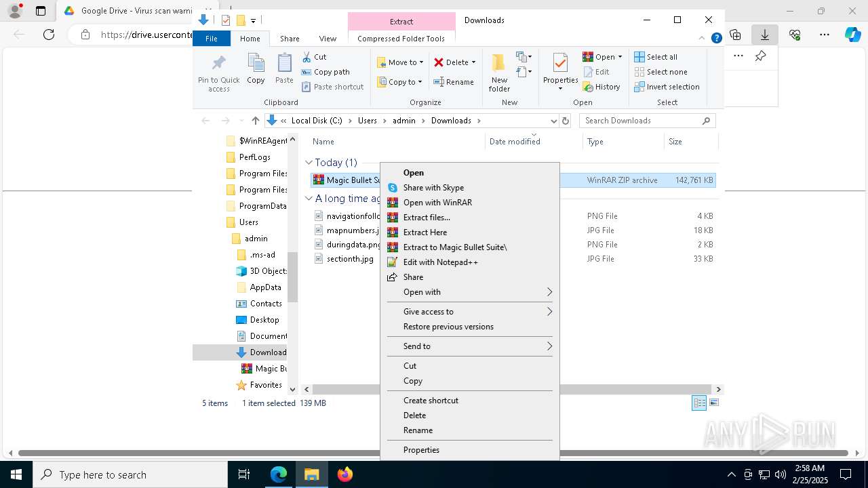Image resolution: width=868 pixels, height=488 pixels.
Task: Click Select none in the ribbon
Action: click(660, 72)
